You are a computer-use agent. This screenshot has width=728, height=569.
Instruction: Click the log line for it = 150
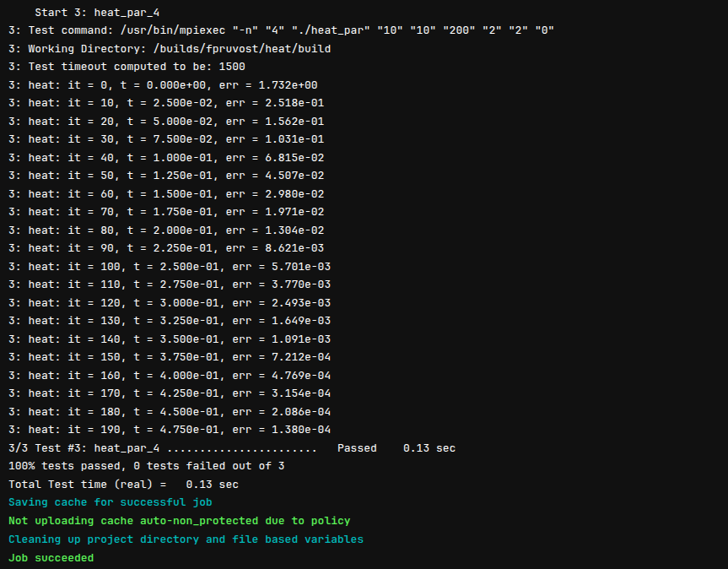pyautogui.click(x=169, y=357)
